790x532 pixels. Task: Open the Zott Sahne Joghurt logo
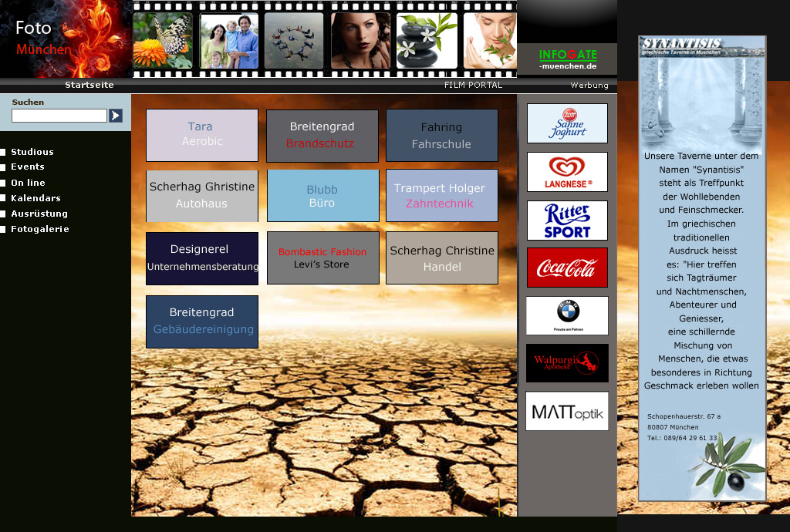point(567,123)
